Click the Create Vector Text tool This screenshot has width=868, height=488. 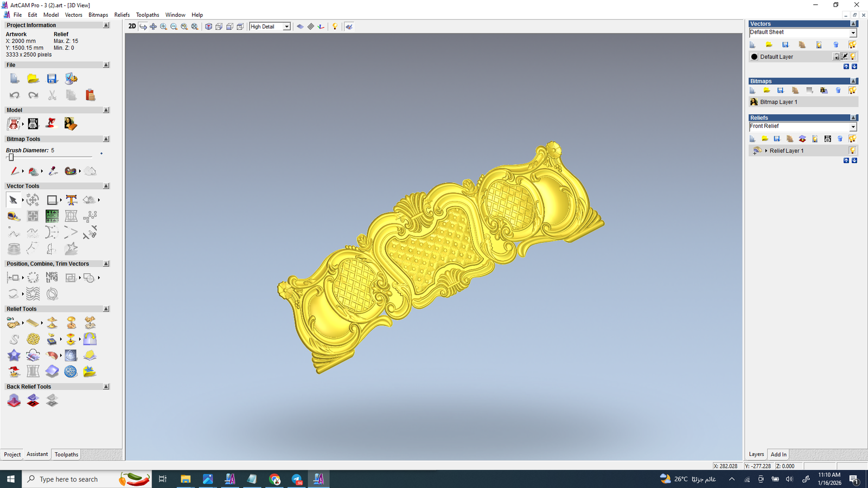point(71,200)
